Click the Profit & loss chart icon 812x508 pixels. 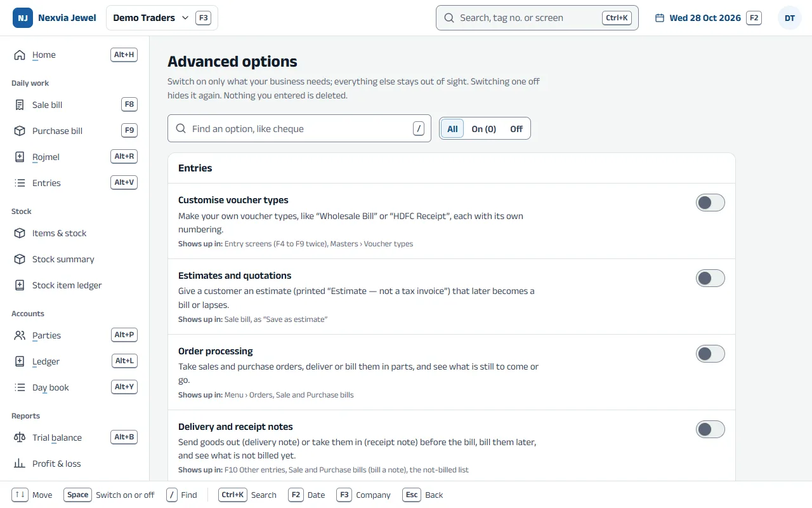coord(20,464)
